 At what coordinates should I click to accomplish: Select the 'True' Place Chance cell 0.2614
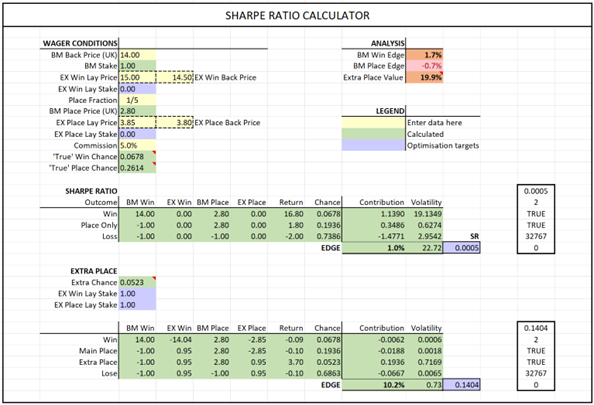coord(137,168)
